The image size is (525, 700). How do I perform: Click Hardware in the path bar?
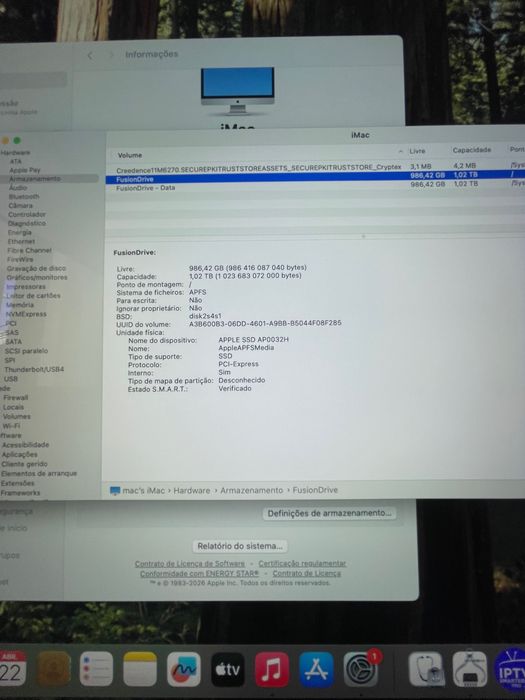tap(192, 490)
